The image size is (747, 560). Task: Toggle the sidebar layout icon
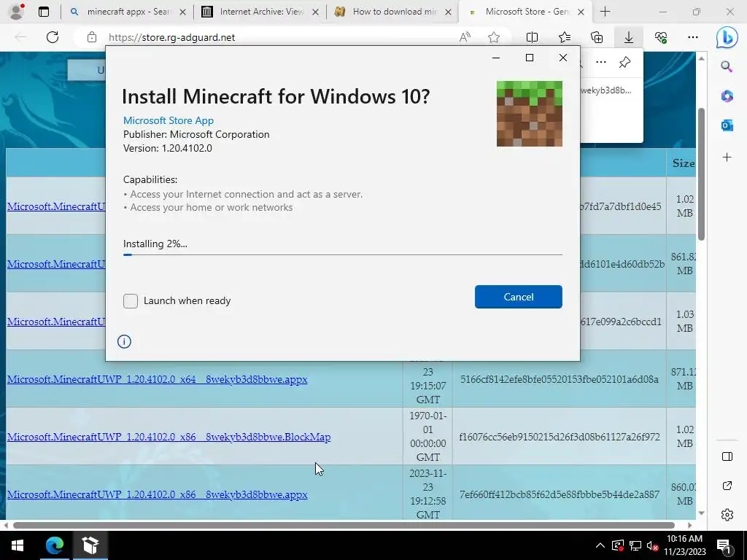tap(727, 456)
